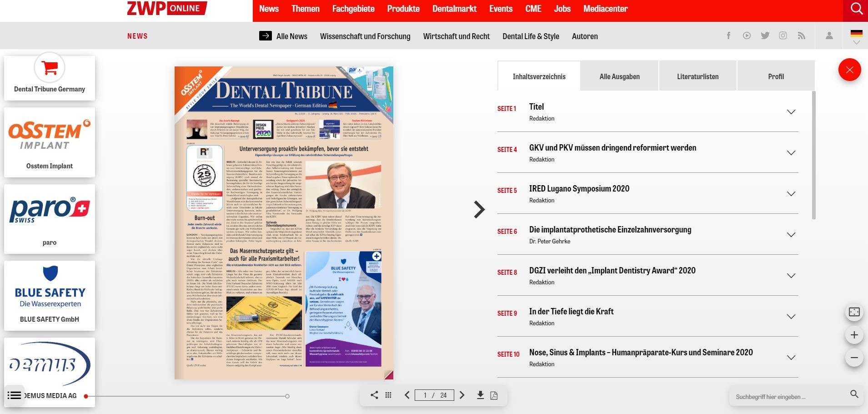Open page thumbnails grid icon
Image resolution: width=868 pixels, height=414 pixels.
click(388, 395)
